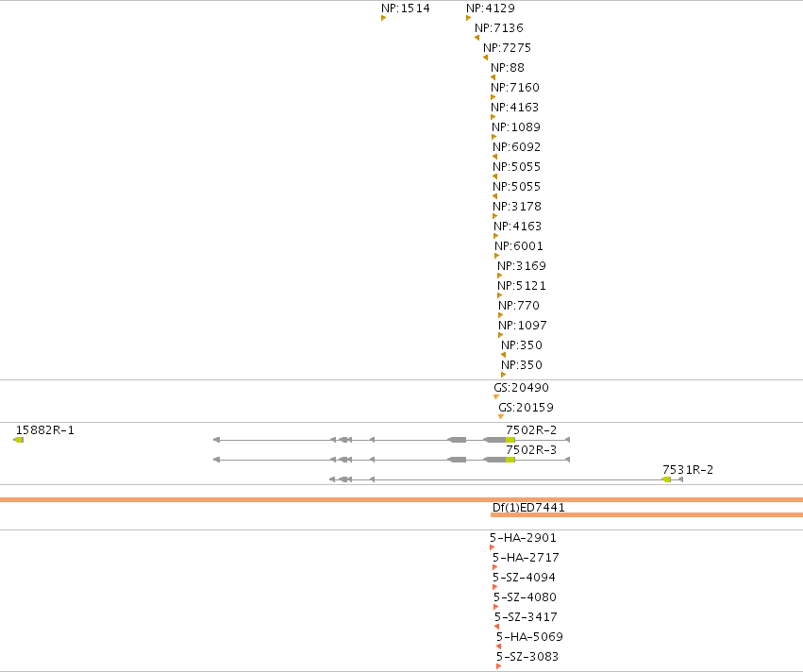Click the down-pointing triangle below GS:20159
The width and height of the screenshot is (803, 672).
click(501, 417)
